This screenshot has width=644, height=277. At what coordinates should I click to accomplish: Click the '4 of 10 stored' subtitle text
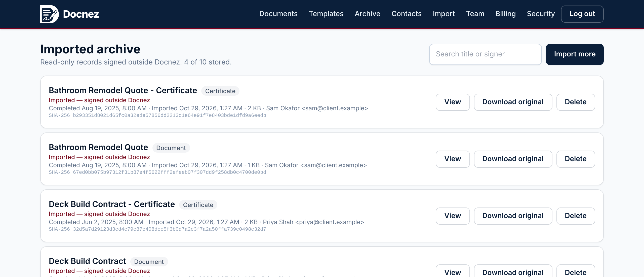coord(208,62)
